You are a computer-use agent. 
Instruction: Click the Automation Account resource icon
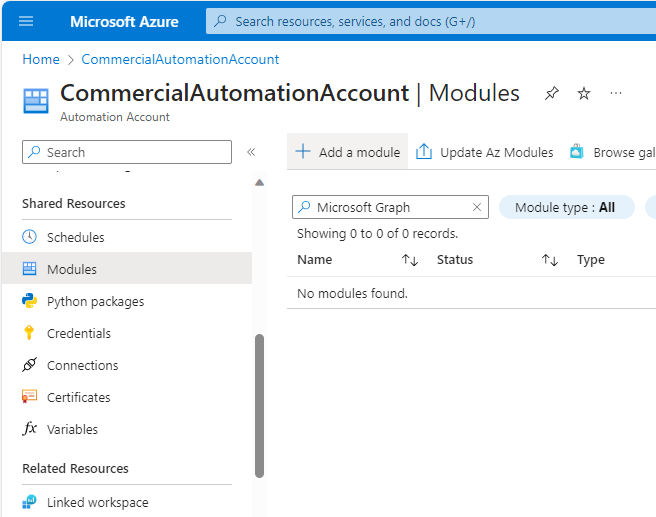click(36, 101)
